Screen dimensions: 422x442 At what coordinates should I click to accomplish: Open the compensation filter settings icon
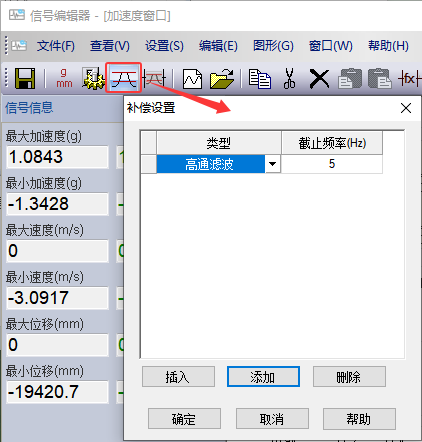click(124, 78)
